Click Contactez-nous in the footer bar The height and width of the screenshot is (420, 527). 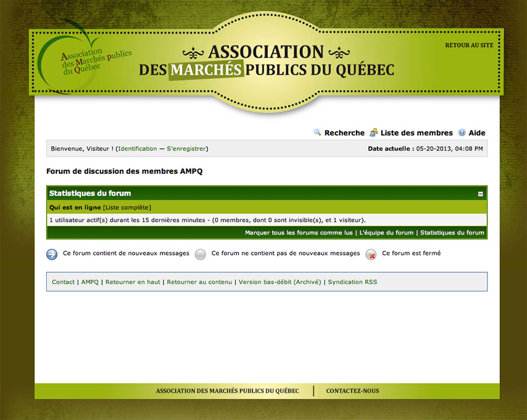[x=353, y=391]
